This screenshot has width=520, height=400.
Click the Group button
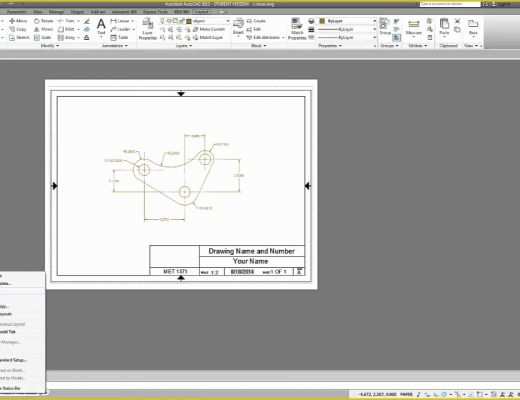[385, 27]
